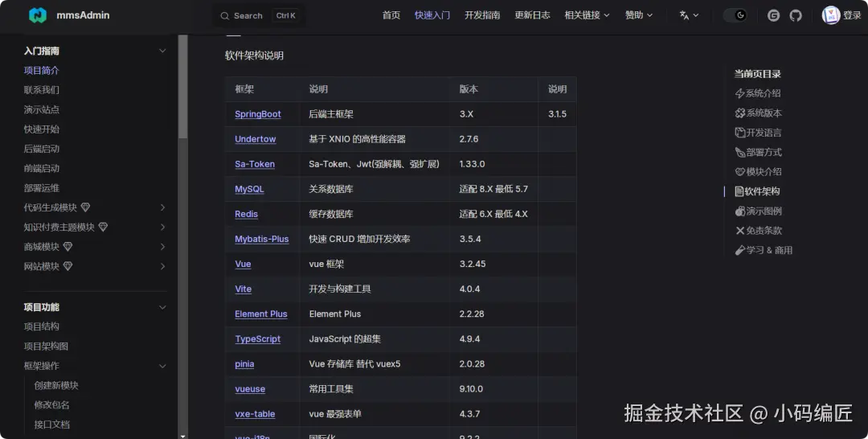This screenshot has width=868, height=439.
Task: Open the MySQL link
Action: click(249, 189)
